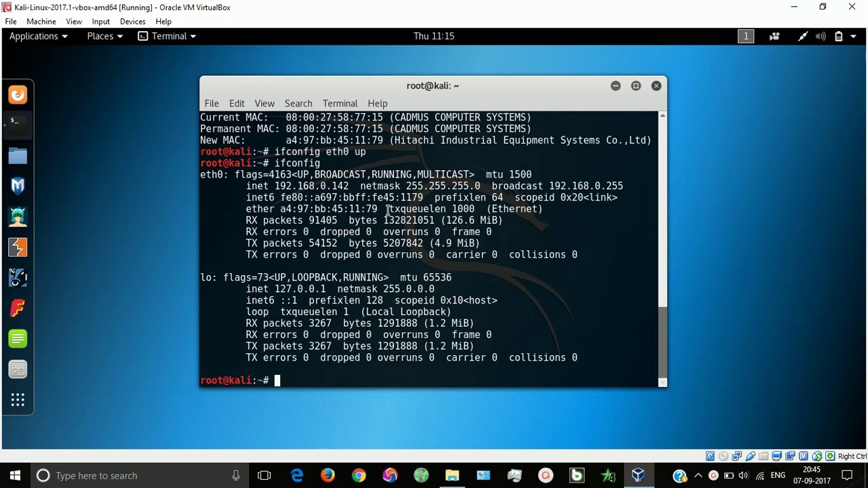Open terminal window Help menu

378,103
